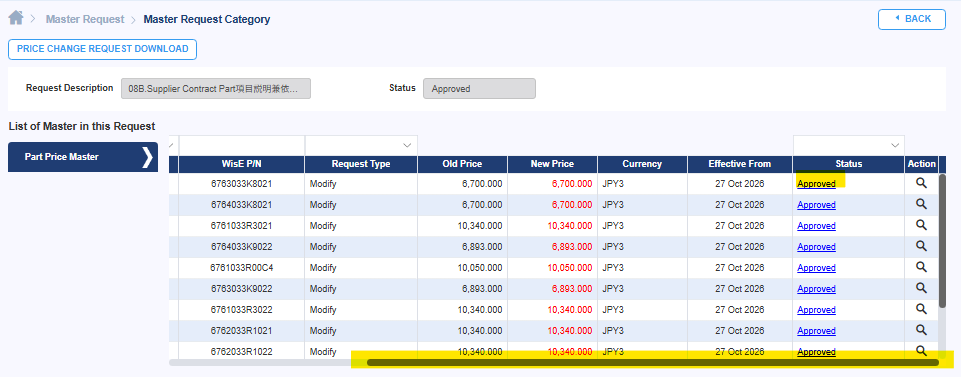This screenshot has height=377, width=961.
Task: Open Request Type filter dropdown
Action: point(407,145)
